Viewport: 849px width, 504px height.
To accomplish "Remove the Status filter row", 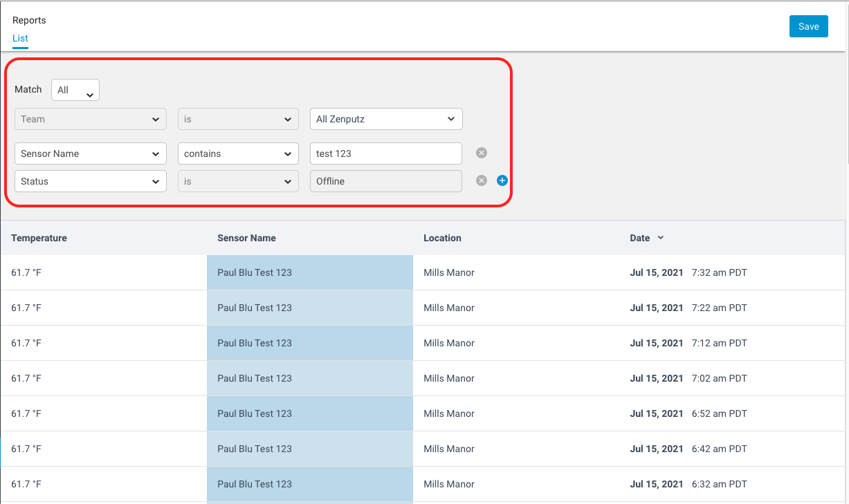I will tap(482, 180).
